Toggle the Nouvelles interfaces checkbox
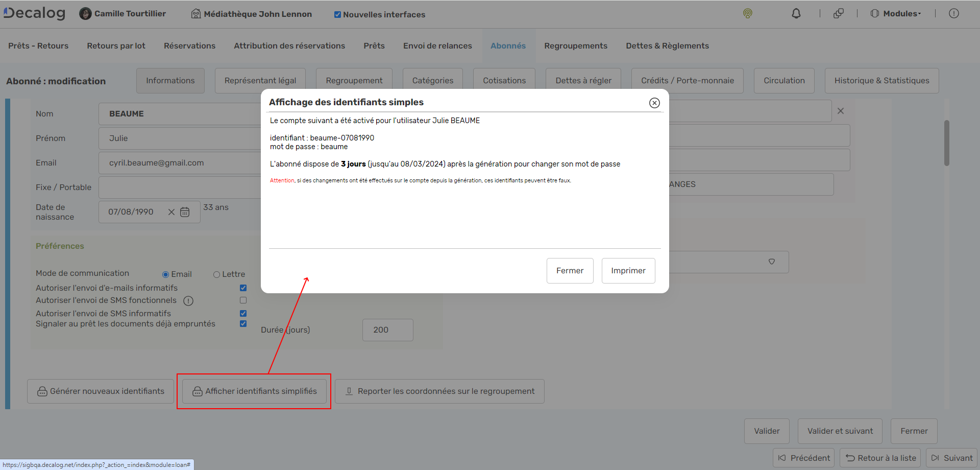 (x=337, y=15)
